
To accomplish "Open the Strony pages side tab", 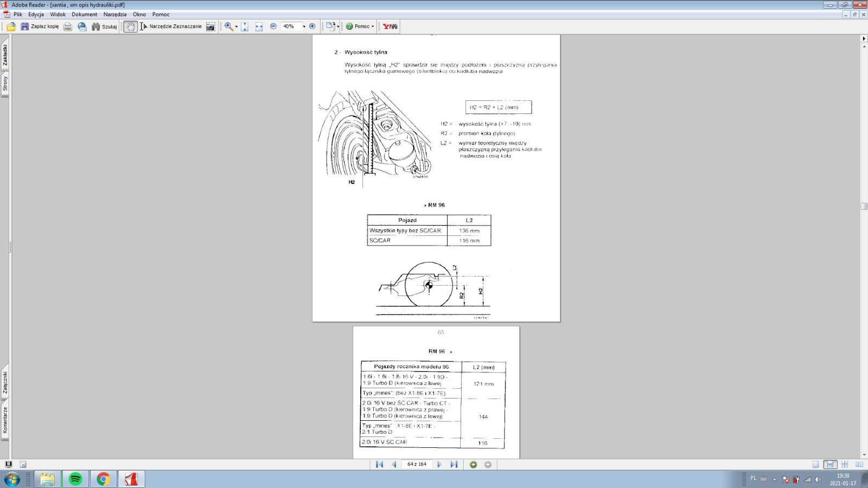I will coord(5,84).
